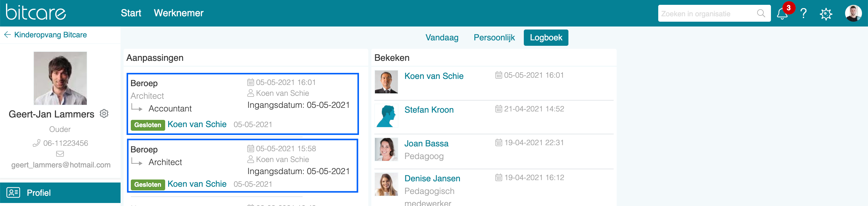Select the Logboek tab
The width and height of the screenshot is (868, 206).
[546, 37]
